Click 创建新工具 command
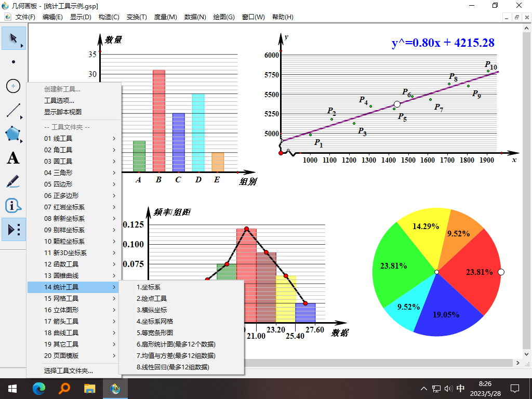 point(62,89)
